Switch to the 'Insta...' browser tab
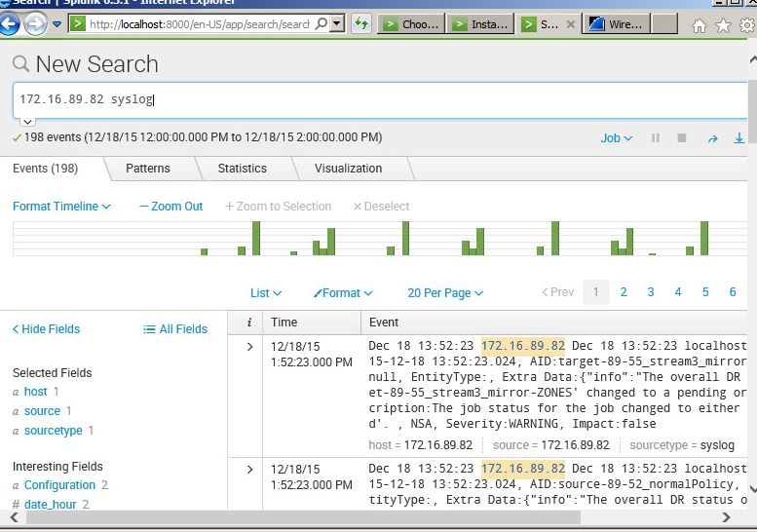 (x=480, y=23)
